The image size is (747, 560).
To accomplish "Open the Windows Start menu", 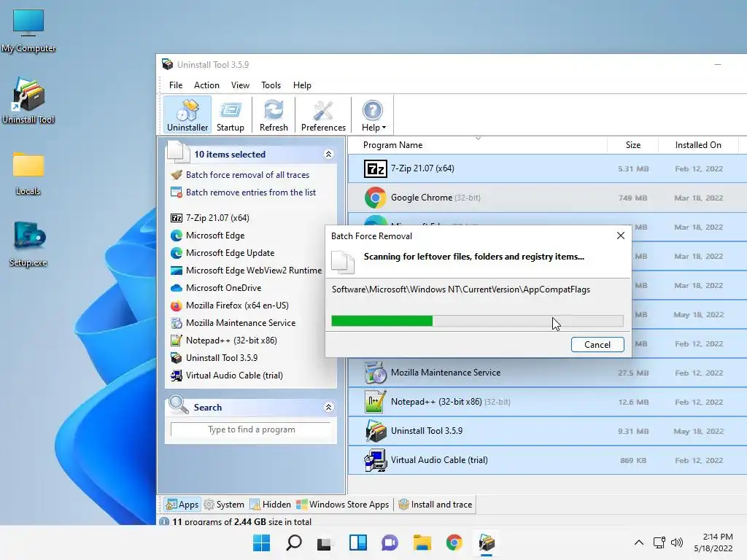I will click(261, 542).
